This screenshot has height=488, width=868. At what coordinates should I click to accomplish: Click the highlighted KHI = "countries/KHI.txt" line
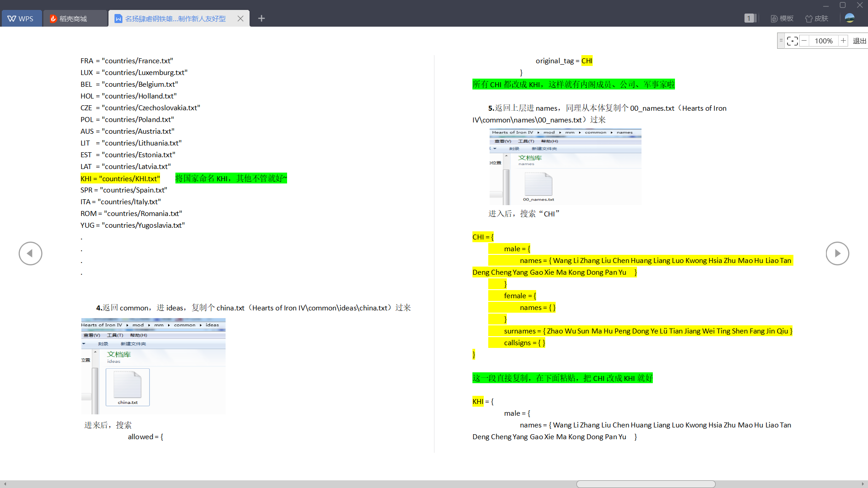click(x=120, y=178)
